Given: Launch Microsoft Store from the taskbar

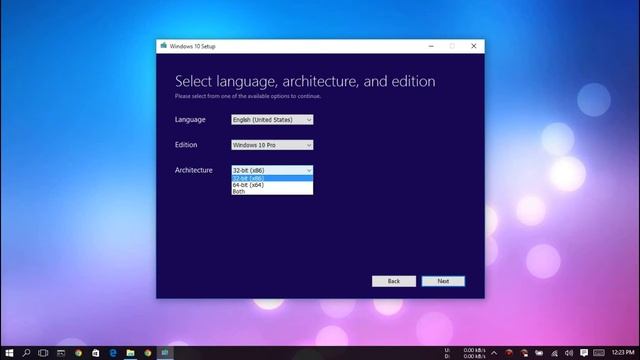Looking at the screenshot, I should [96, 353].
